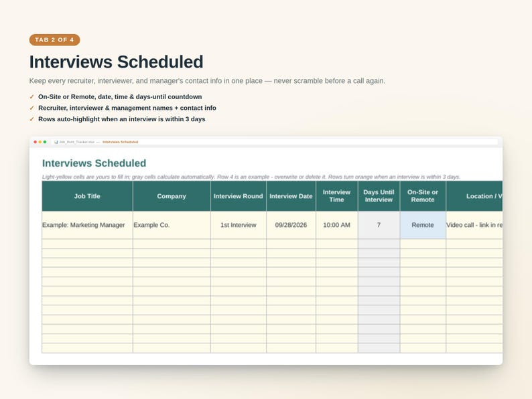Open the blue Remote cell

(423, 225)
